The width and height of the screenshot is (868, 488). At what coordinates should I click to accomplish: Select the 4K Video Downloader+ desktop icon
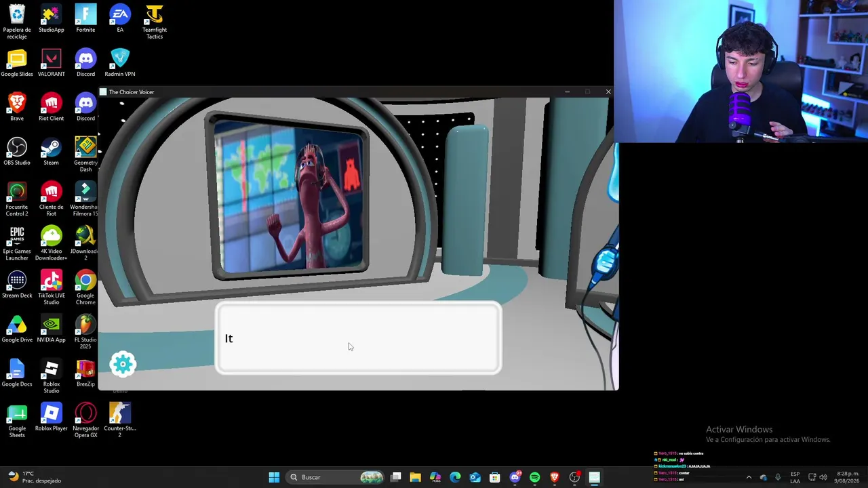tap(52, 243)
